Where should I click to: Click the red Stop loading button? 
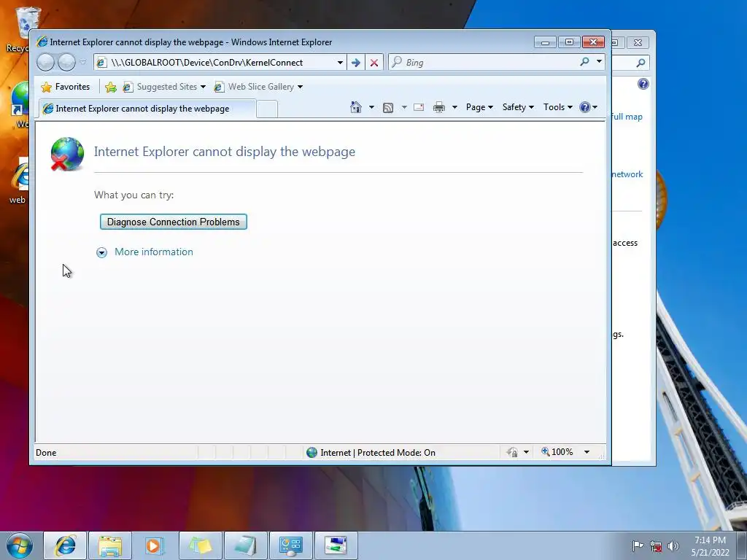pyautogui.click(x=374, y=63)
